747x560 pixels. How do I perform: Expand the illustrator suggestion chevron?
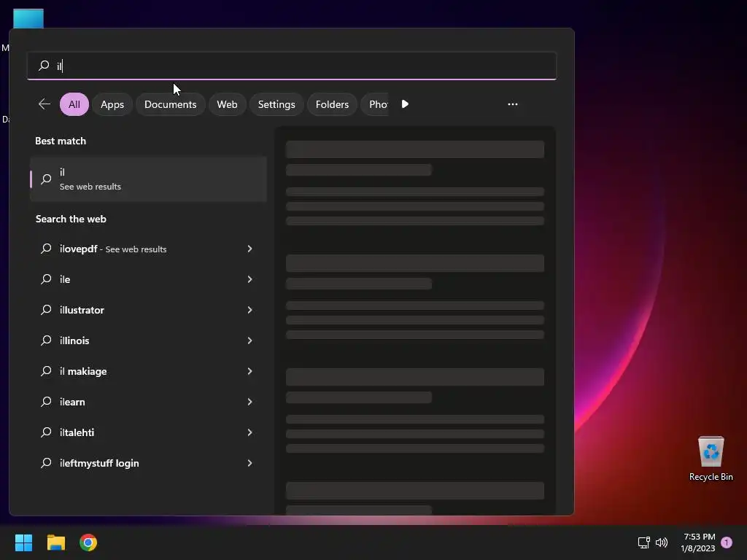pos(249,310)
